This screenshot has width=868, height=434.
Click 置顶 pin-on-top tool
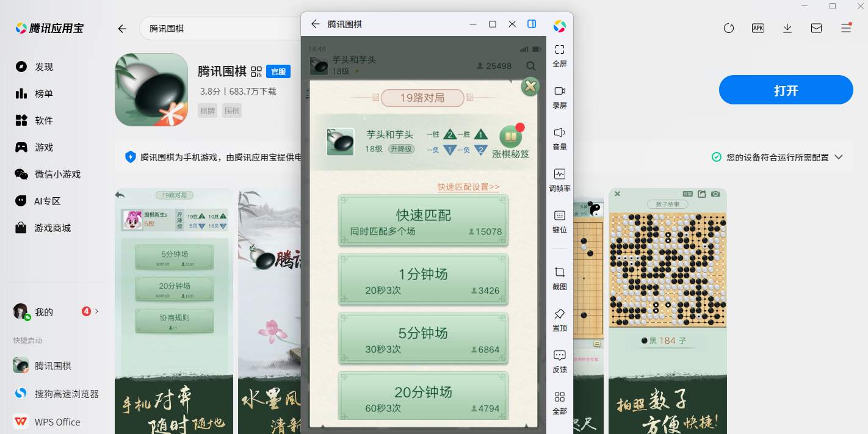coord(560,320)
